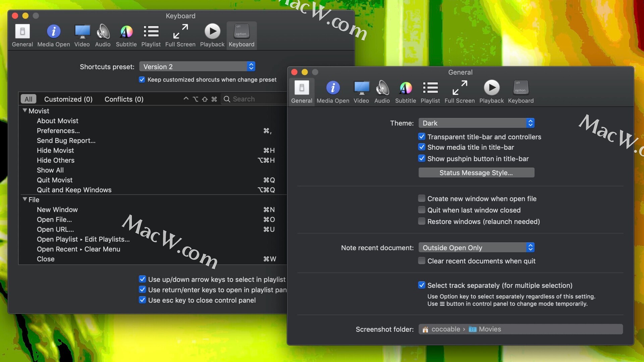
Task: Enable Restore windows (relaunch needed)
Action: tap(422, 221)
